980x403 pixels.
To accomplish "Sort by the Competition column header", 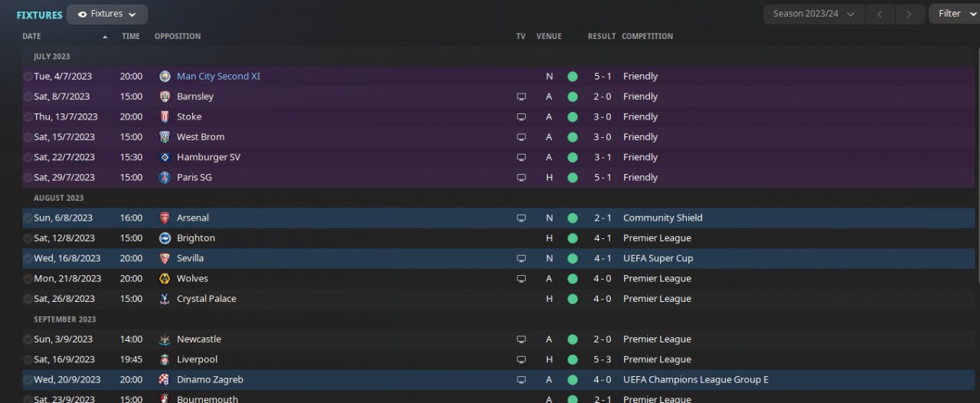I will click(x=647, y=36).
